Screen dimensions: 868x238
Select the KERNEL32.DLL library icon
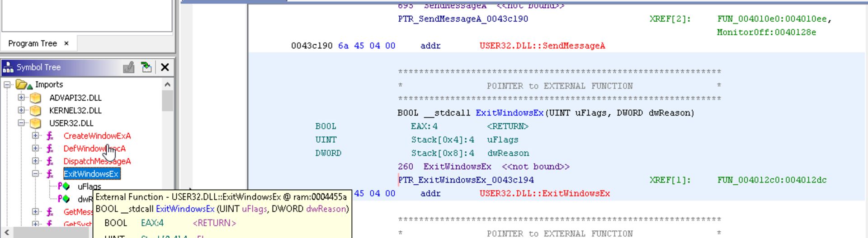tap(36, 110)
